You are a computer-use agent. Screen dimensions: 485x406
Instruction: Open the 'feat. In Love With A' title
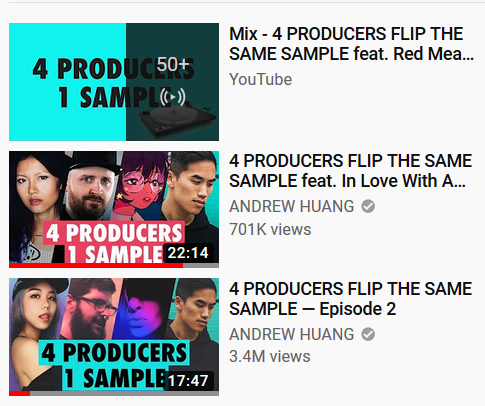tap(351, 171)
